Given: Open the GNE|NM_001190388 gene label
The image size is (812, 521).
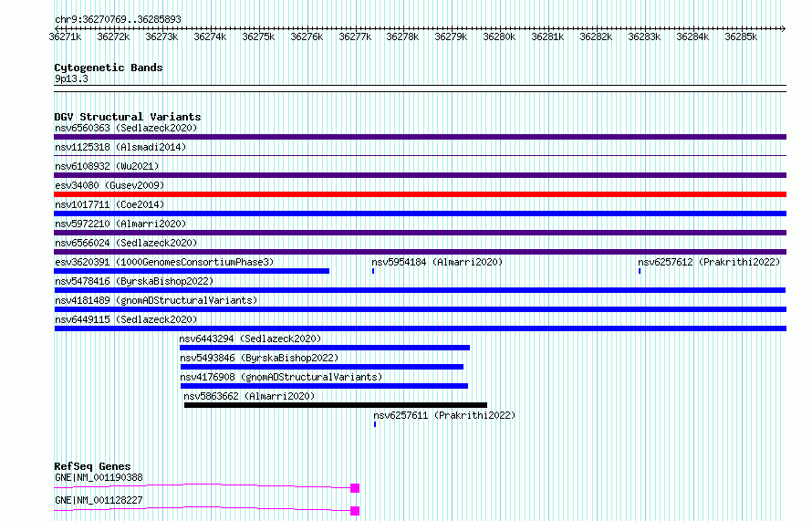Looking at the screenshot, I should pos(99,477).
